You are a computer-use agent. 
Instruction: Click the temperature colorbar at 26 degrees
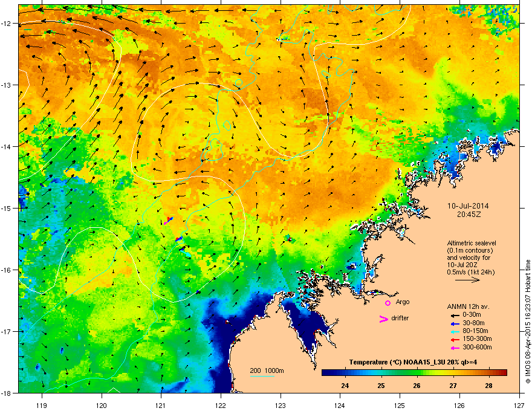[x=417, y=372]
